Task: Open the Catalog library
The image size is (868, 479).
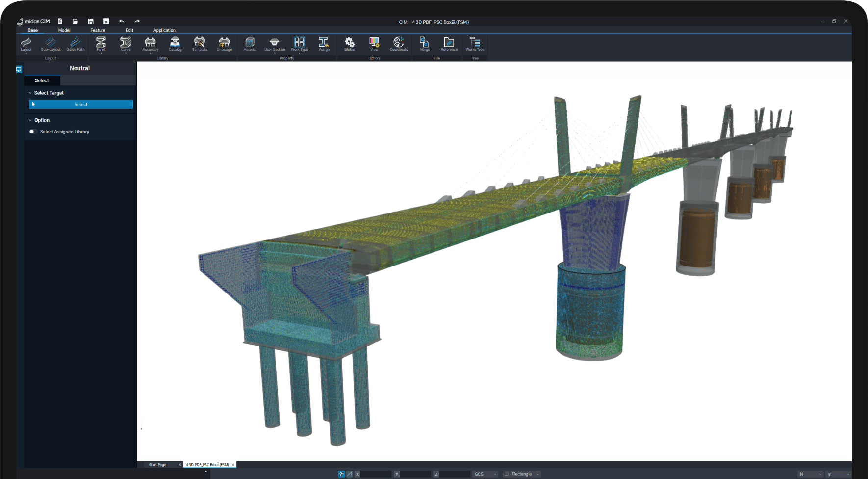Action: [175, 43]
